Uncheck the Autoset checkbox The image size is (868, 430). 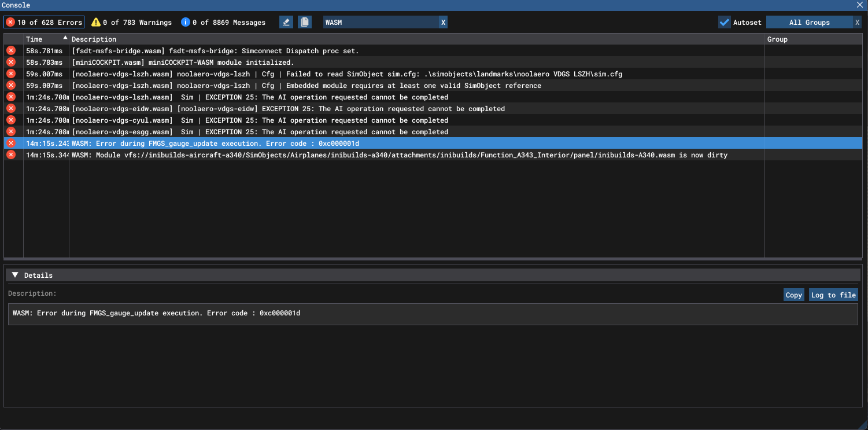tap(724, 22)
